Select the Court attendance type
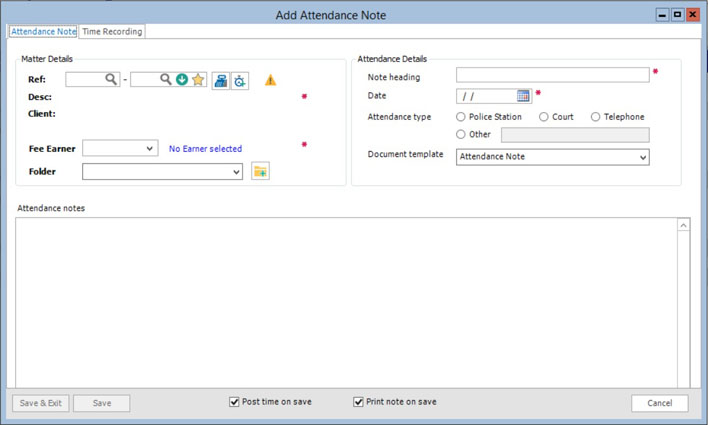The height and width of the screenshot is (425, 708). pos(544,117)
